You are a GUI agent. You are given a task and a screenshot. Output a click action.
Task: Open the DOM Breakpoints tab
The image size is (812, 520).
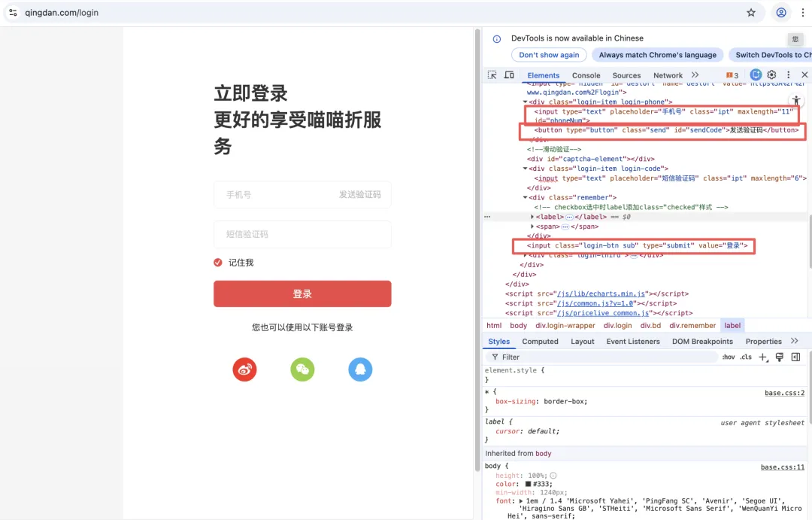(702, 342)
